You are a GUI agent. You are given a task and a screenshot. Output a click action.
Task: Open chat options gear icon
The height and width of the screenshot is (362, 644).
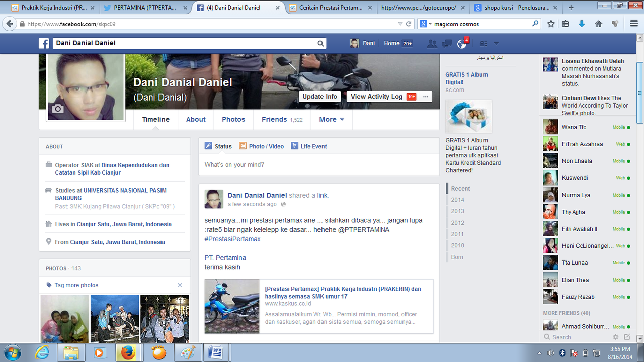click(616, 337)
